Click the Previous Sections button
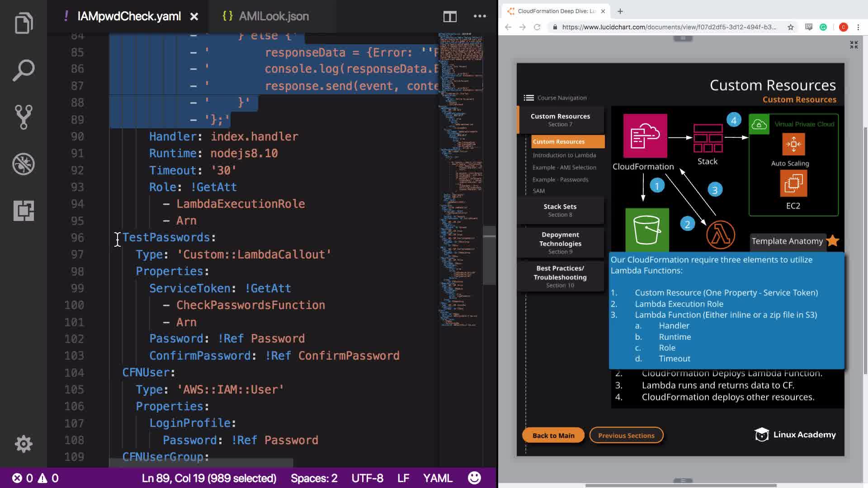Screen dimensions: 868x488 tap(626, 435)
